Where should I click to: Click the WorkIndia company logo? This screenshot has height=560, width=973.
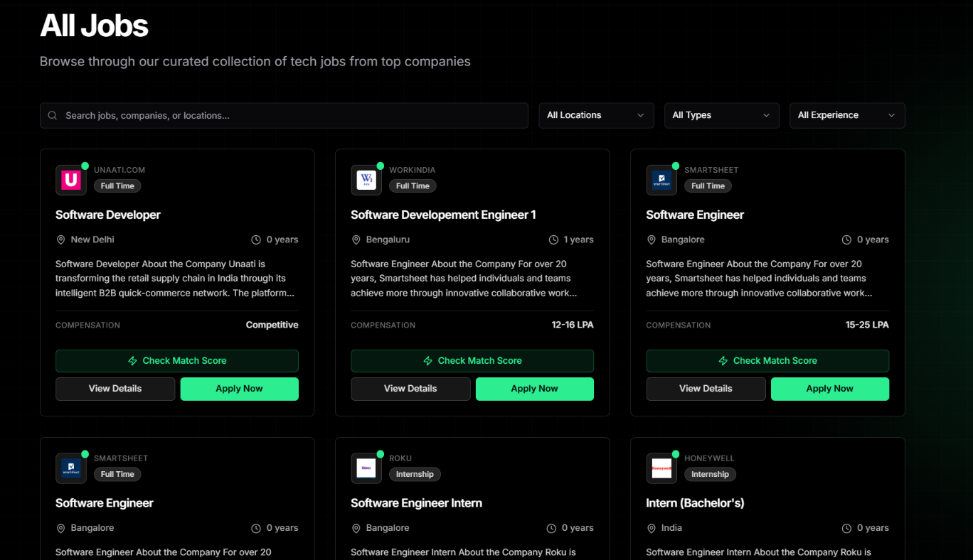click(x=366, y=181)
